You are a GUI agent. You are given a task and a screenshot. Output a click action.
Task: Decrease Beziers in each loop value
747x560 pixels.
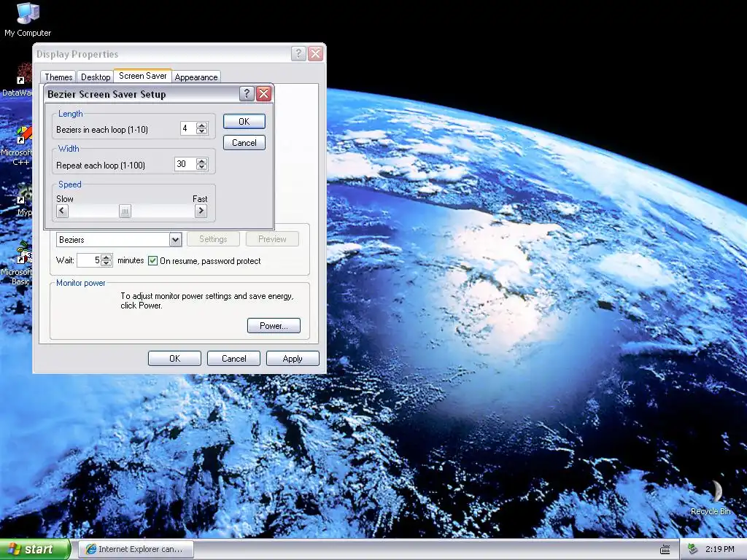tap(202, 131)
